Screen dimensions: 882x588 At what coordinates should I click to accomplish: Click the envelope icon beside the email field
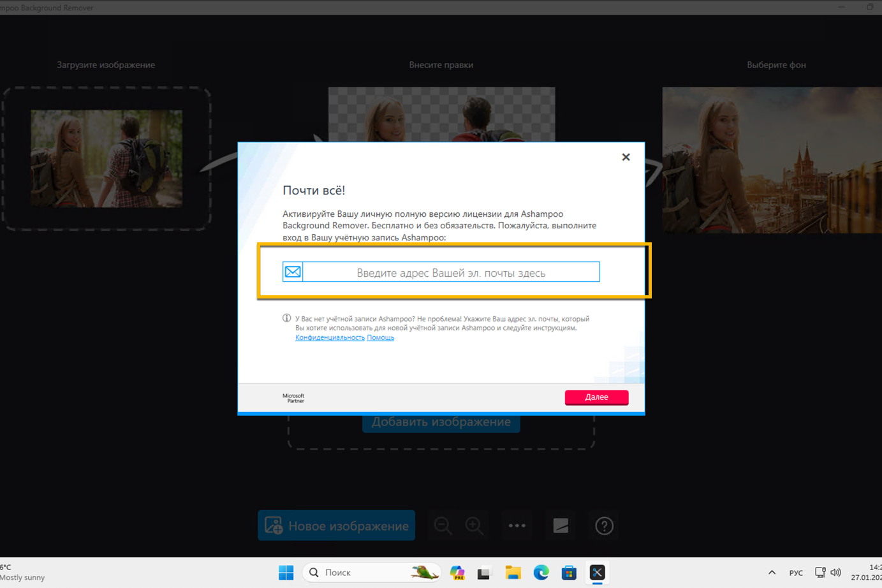293,272
